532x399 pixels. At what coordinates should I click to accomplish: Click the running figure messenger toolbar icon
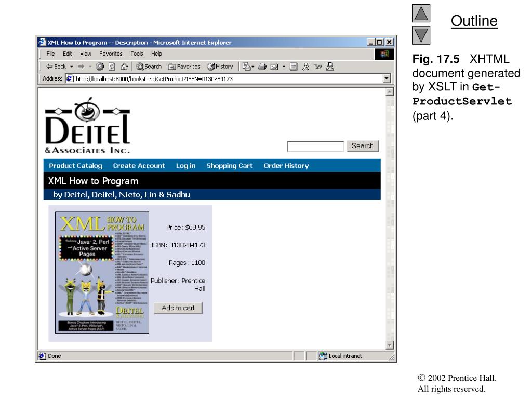305,66
